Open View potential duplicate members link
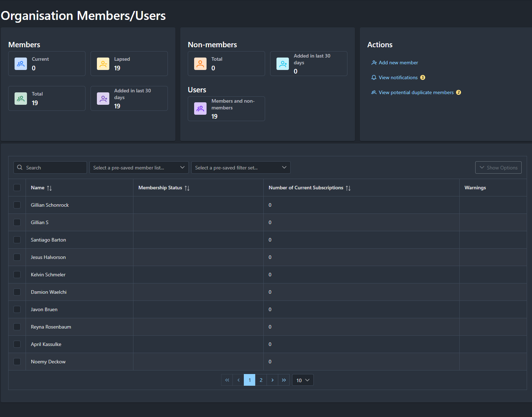532x417 pixels. pos(416,92)
